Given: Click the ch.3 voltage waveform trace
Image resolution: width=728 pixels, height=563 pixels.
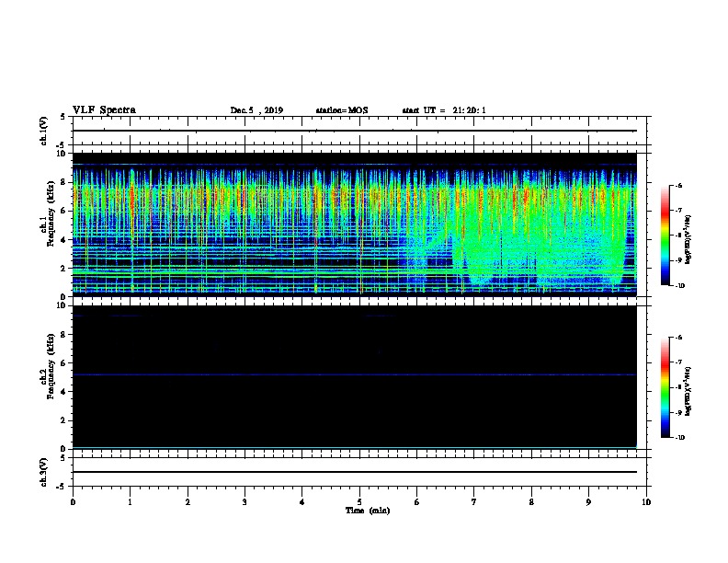Looking at the screenshot, I should (354, 472).
